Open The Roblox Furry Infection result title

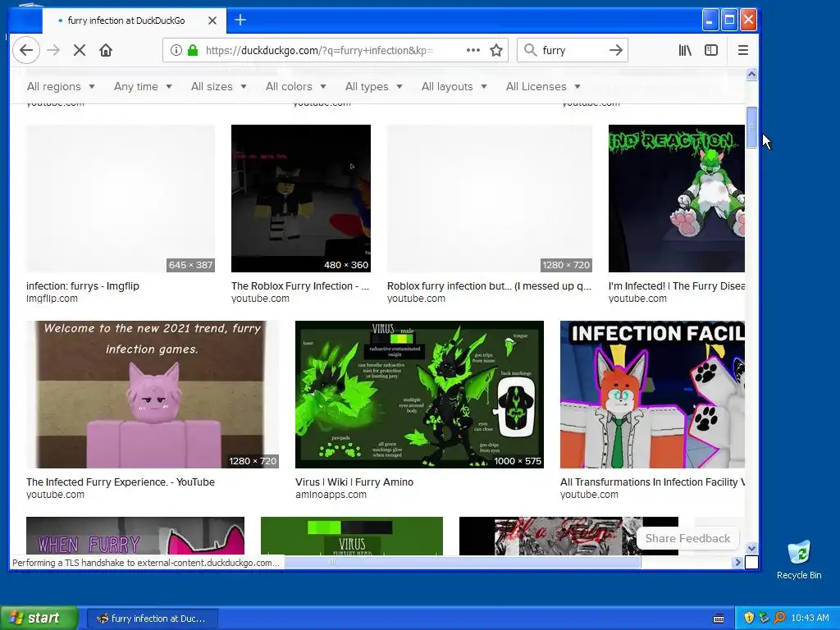tap(300, 286)
